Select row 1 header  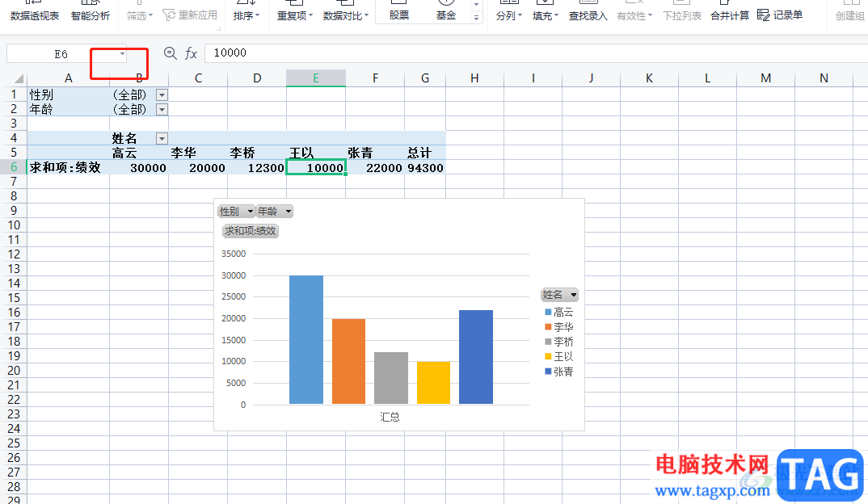pos(13,94)
